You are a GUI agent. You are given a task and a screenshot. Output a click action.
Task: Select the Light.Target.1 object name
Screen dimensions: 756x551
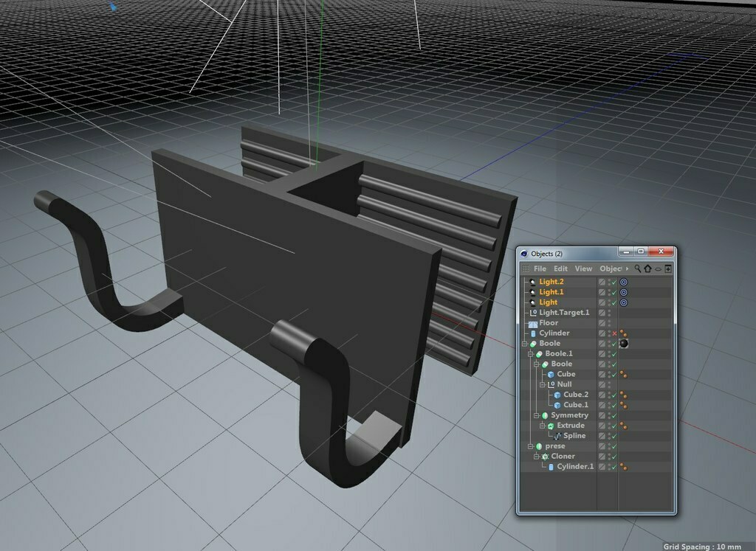(x=564, y=312)
